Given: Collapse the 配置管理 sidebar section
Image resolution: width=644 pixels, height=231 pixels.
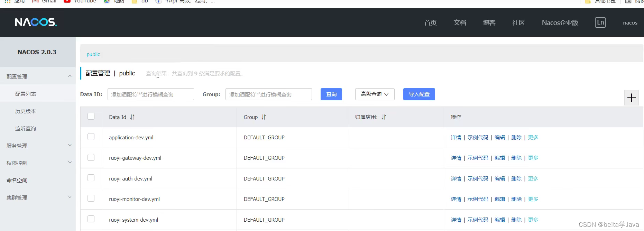Looking at the screenshot, I should point(38,76).
